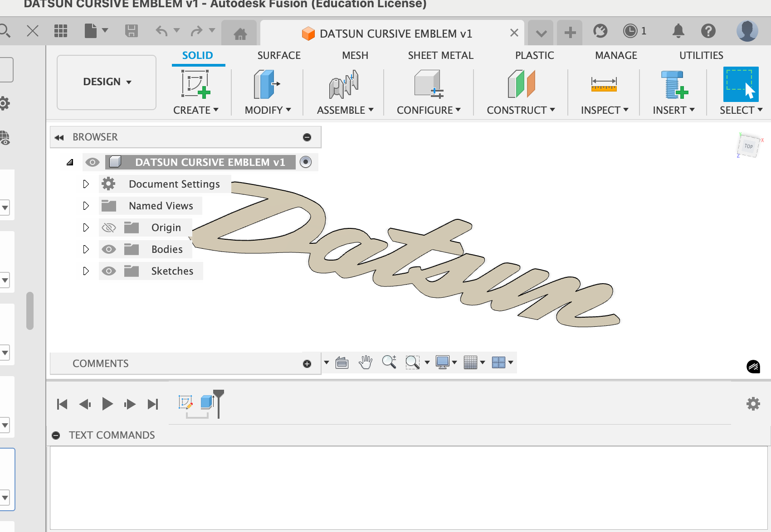Open the Help question mark

pyautogui.click(x=708, y=31)
